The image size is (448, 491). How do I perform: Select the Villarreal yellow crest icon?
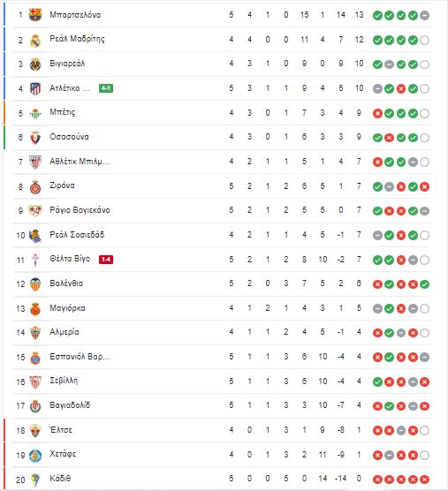(x=35, y=64)
